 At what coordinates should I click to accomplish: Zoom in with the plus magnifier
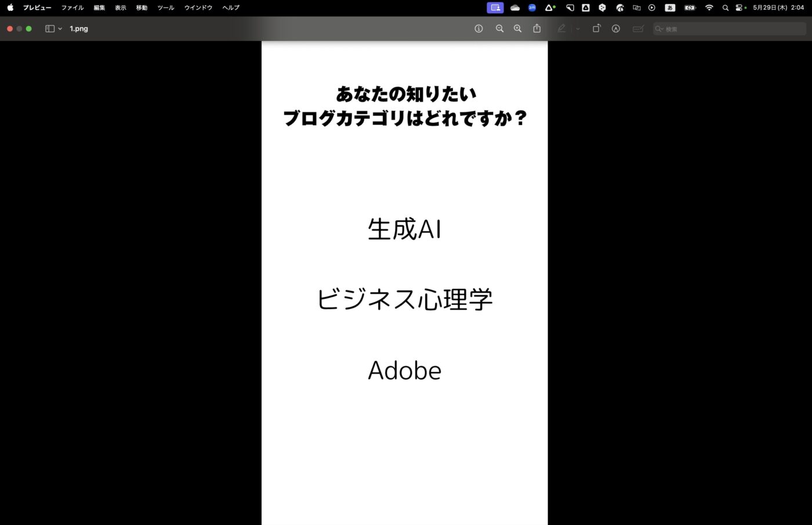pyautogui.click(x=517, y=28)
